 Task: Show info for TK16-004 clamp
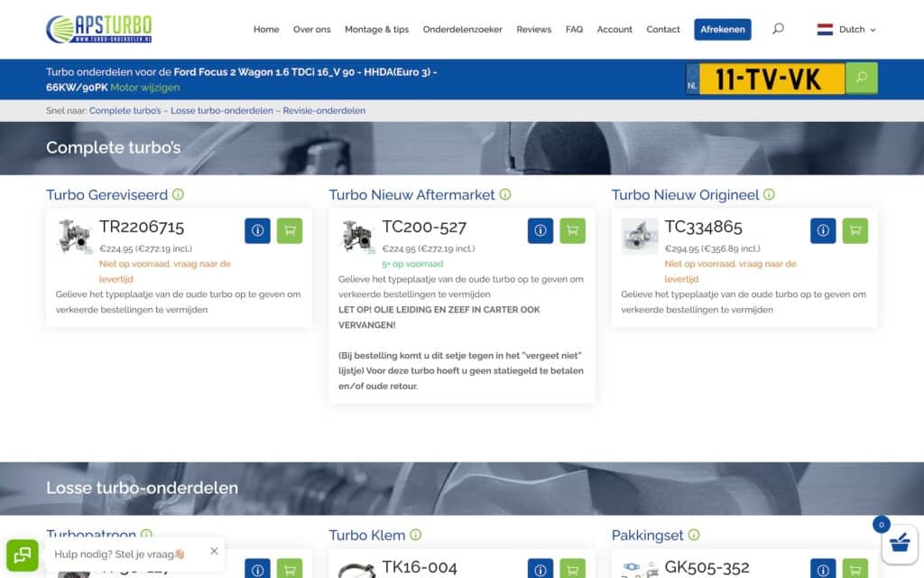pyautogui.click(x=541, y=569)
